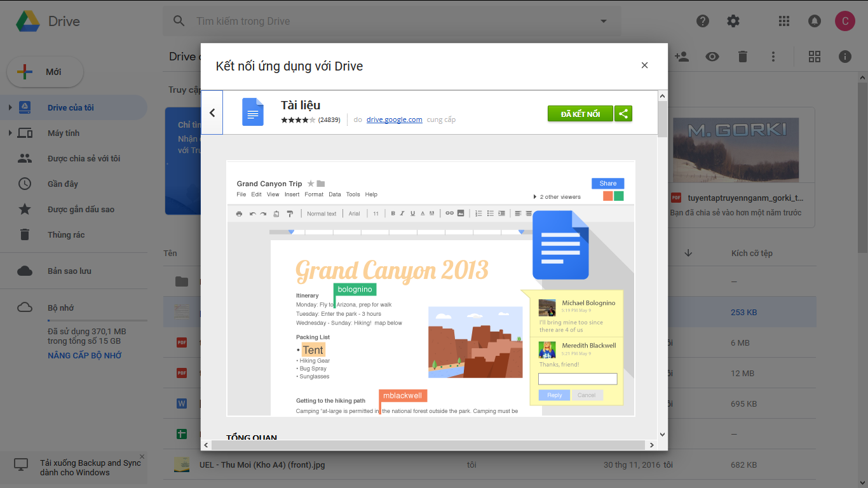Click the trash delete icon in toolbar
The image size is (868, 488).
[x=743, y=57]
